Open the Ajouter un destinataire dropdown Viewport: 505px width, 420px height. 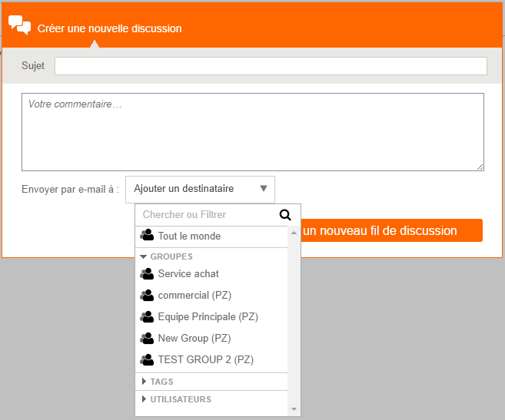point(200,189)
